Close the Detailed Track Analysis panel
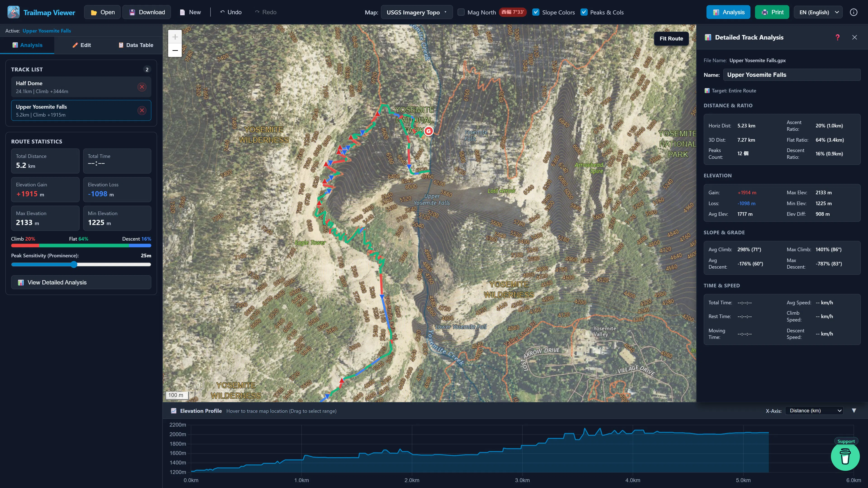The height and width of the screenshot is (488, 868). point(854,37)
